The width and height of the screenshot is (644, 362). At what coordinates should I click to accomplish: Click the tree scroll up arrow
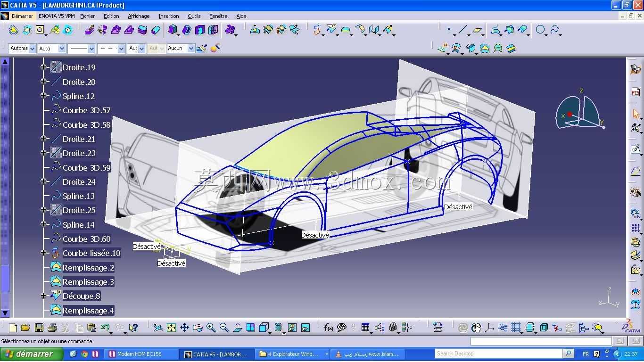tap(5, 62)
